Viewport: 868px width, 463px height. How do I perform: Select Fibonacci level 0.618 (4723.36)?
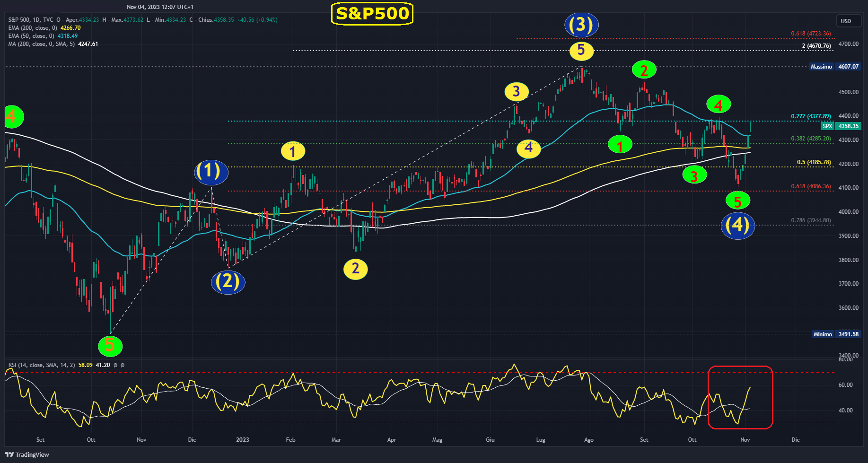[811, 34]
